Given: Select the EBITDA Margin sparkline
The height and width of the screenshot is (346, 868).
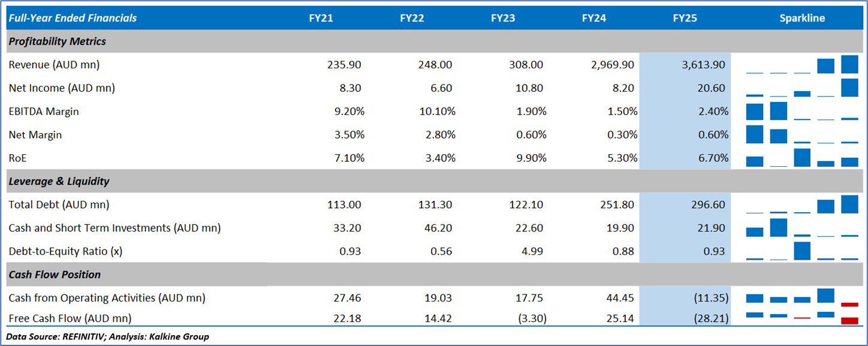Looking at the screenshot, I should 802,112.
